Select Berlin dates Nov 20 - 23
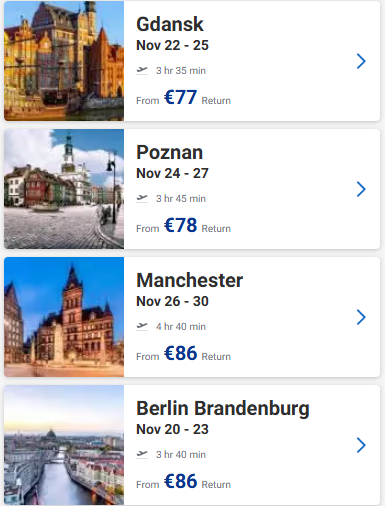Screen dimensions: 385x506 [x=172, y=429]
